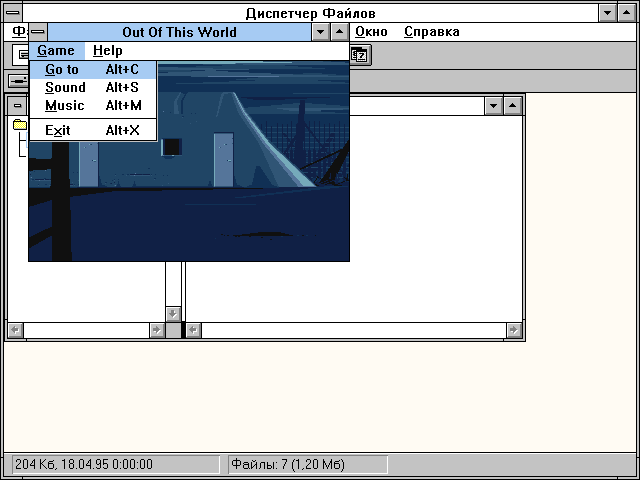Image resolution: width=640 pixels, height=480 pixels.
Task: Click status text Файлы: 7 (1,20 Мб)
Action: pos(288,464)
